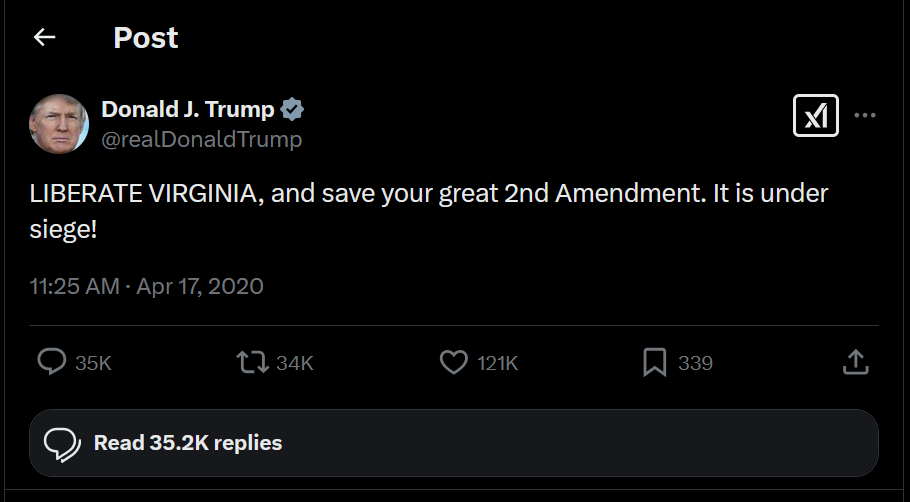Like the post with heart icon
Screen dimensions: 910x502
coord(454,362)
